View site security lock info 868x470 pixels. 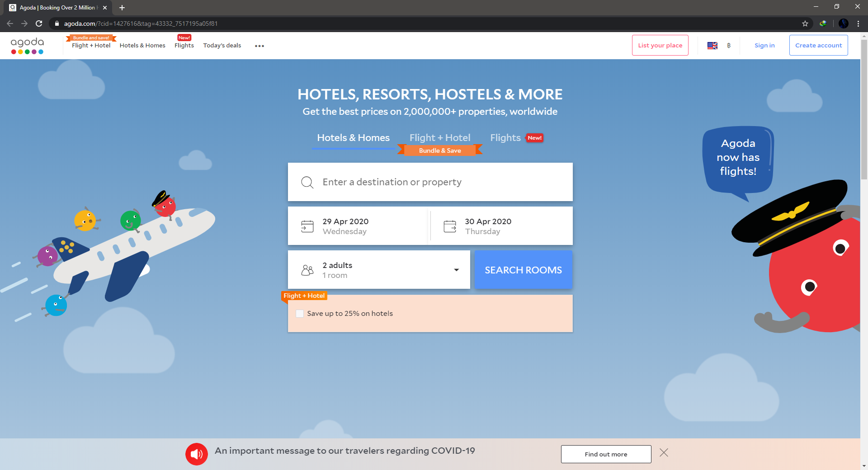click(x=57, y=23)
